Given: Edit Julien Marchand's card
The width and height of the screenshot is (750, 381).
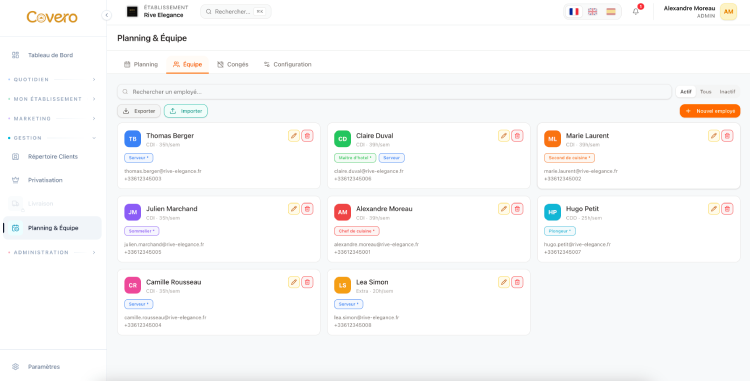Looking at the screenshot, I should (294, 209).
